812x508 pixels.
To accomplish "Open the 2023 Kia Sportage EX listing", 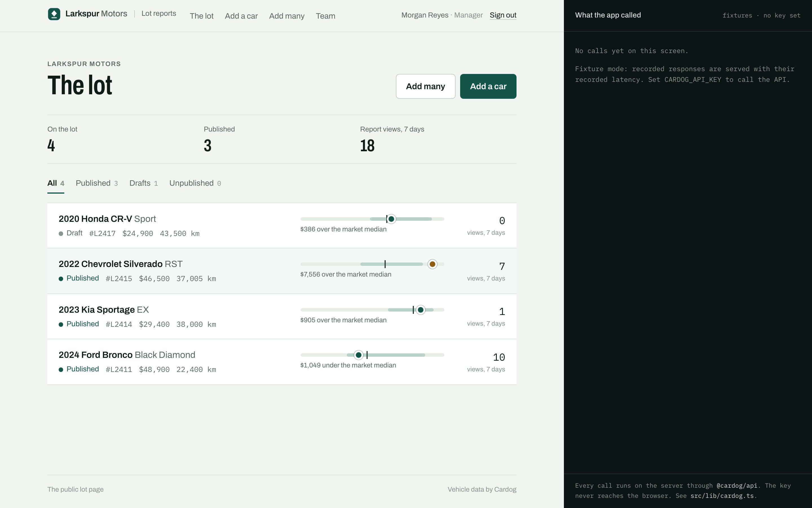I will [x=282, y=316].
